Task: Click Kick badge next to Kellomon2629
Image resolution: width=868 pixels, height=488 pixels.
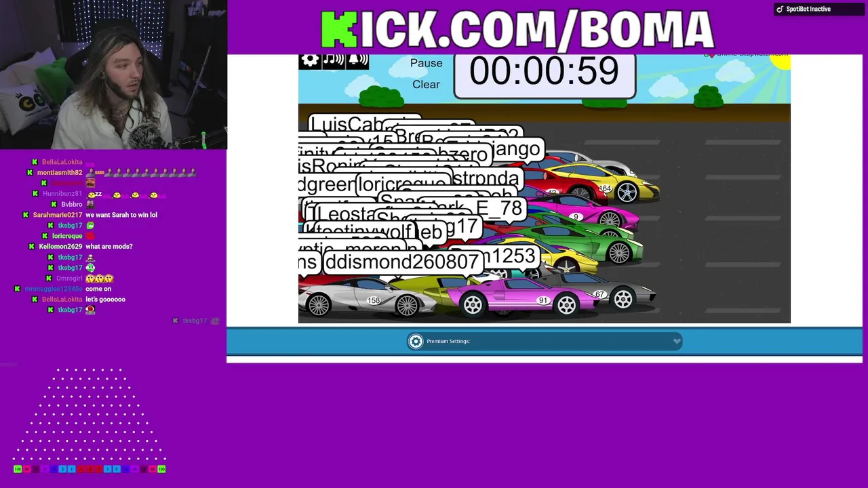Action: coord(32,247)
